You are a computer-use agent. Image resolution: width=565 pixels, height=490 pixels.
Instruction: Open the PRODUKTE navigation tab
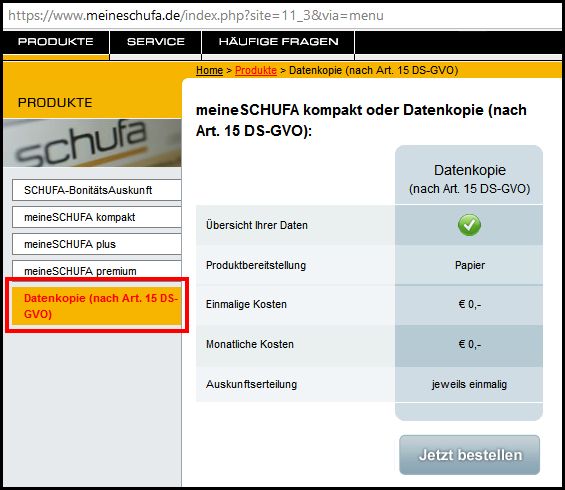56,42
